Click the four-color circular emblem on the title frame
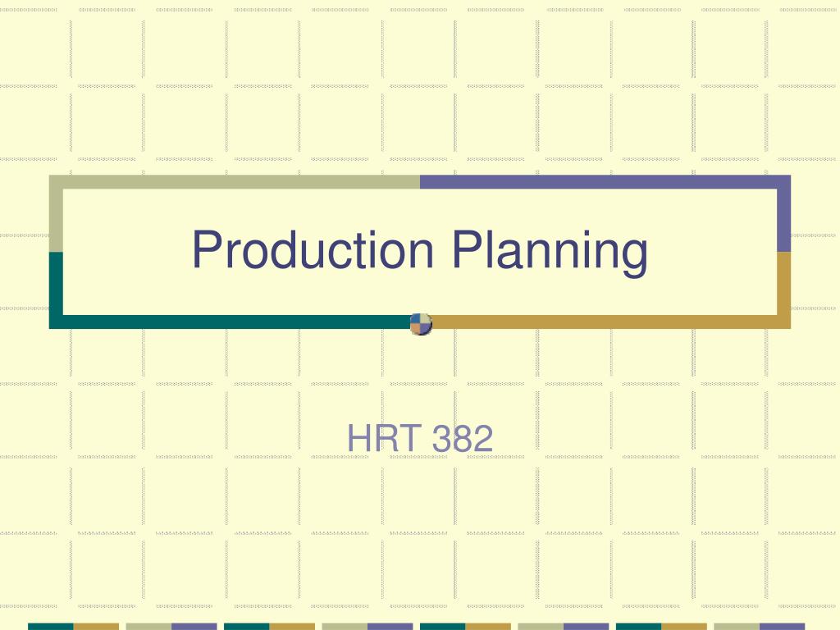 pyautogui.click(x=421, y=324)
